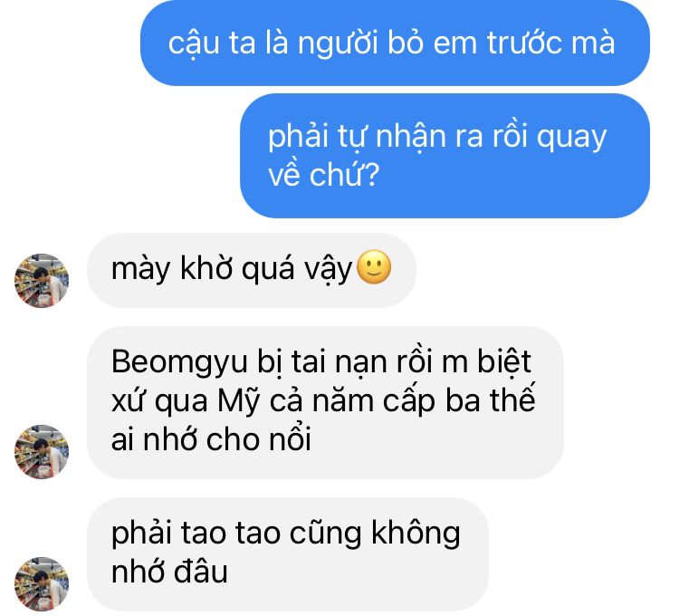Click the word "Mỹ" in the gray message
Screen dimensions: 679x616
pyautogui.click(x=239, y=401)
